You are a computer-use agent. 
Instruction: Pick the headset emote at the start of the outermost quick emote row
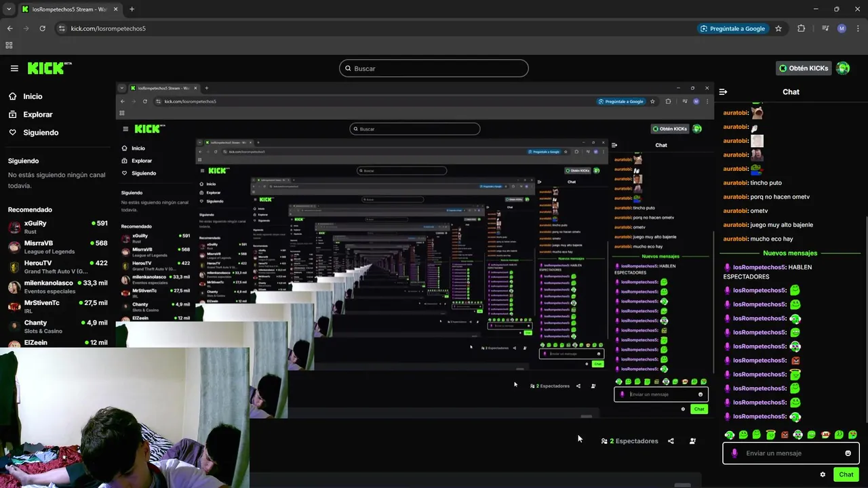tap(730, 435)
